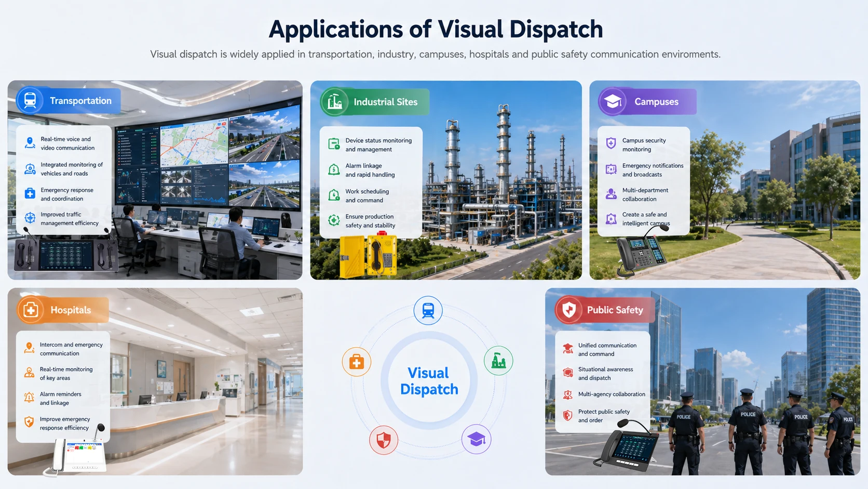Click the Public Safety shield badge icon

(569, 310)
